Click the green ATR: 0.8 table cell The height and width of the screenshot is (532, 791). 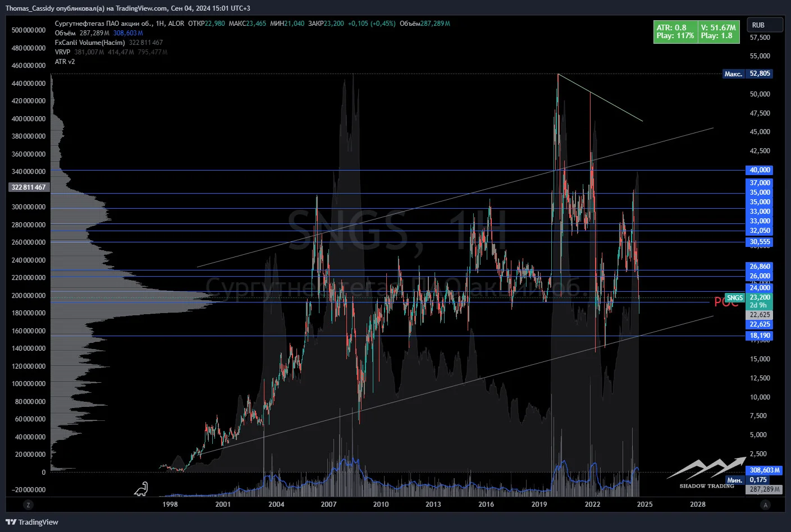675,31
